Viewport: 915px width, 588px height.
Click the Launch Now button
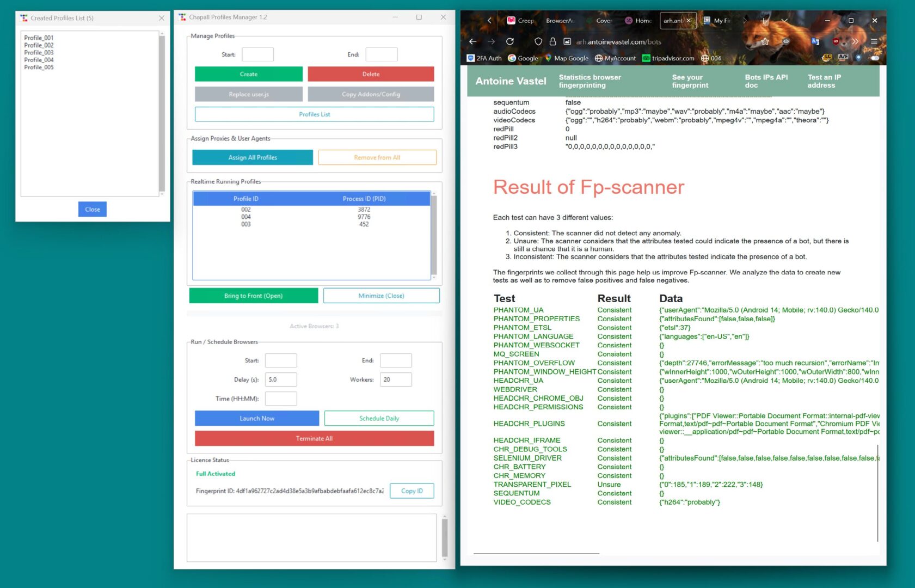point(257,418)
